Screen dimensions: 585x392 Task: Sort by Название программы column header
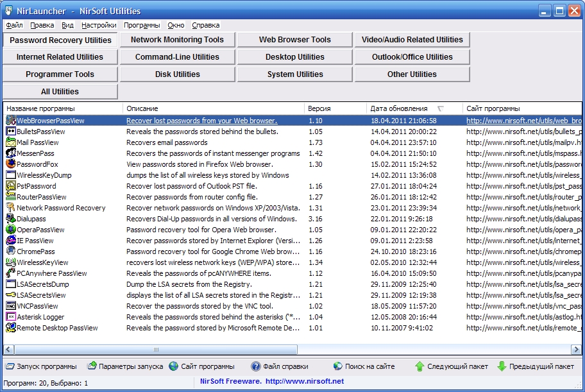[x=63, y=108]
